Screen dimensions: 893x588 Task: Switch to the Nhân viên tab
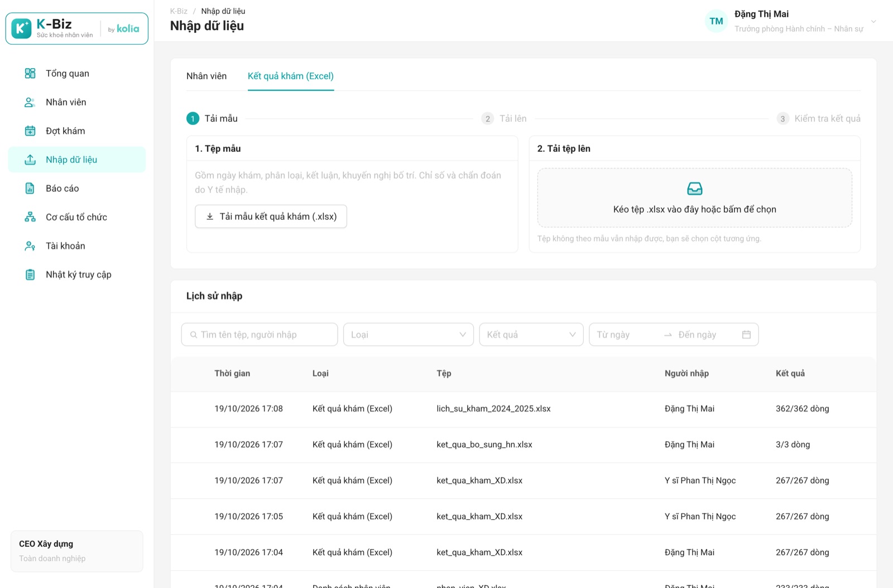pos(207,76)
